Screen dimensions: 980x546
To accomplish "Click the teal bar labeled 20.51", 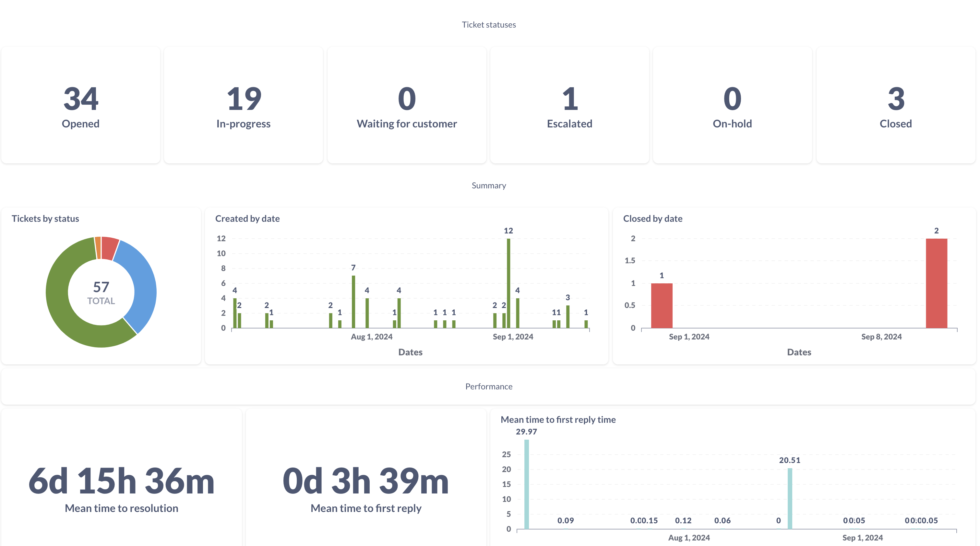I will point(790,498).
